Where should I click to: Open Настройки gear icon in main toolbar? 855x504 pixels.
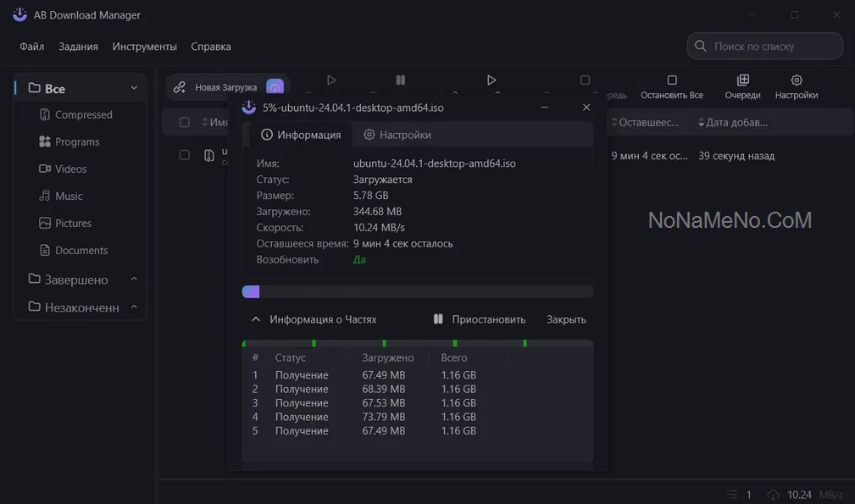coord(796,80)
